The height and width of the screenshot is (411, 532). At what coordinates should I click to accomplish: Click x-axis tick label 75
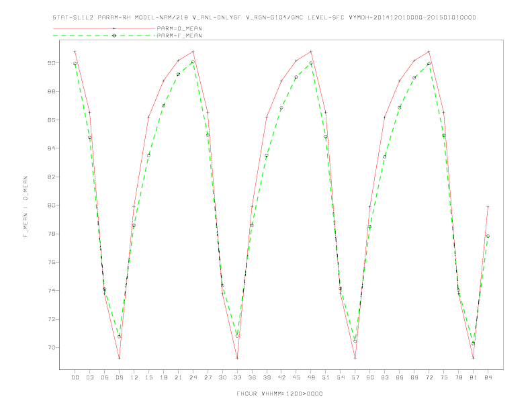click(444, 377)
